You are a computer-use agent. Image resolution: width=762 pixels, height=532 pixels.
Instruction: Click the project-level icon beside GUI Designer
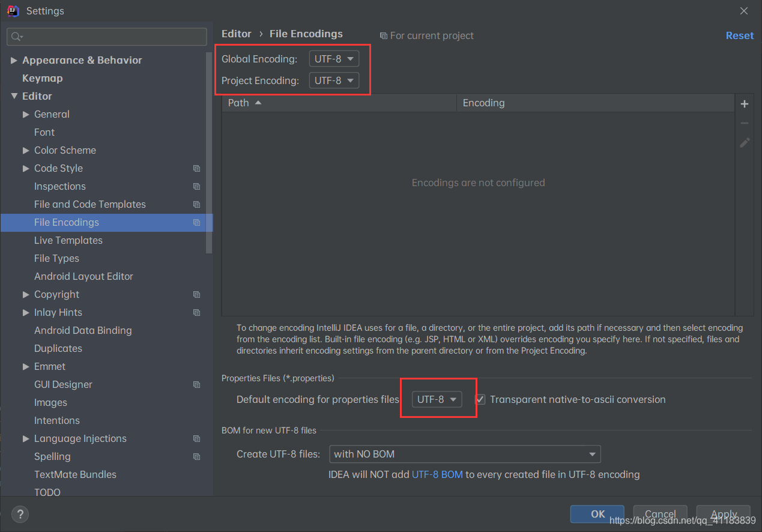[x=196, y=385]
